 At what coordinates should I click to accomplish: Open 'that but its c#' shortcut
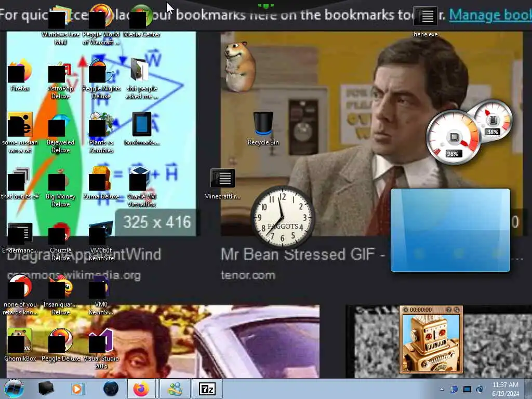(x=20, y=183)
